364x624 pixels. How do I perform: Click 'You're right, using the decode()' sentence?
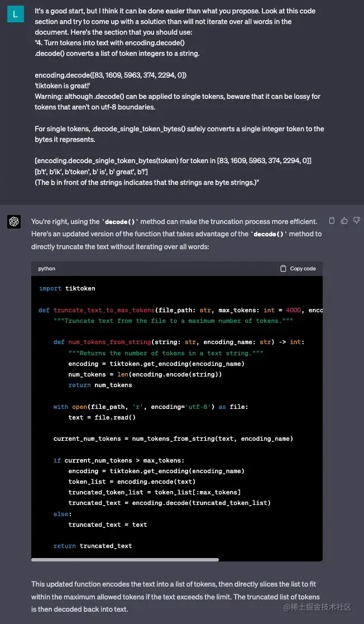(174, 222)
